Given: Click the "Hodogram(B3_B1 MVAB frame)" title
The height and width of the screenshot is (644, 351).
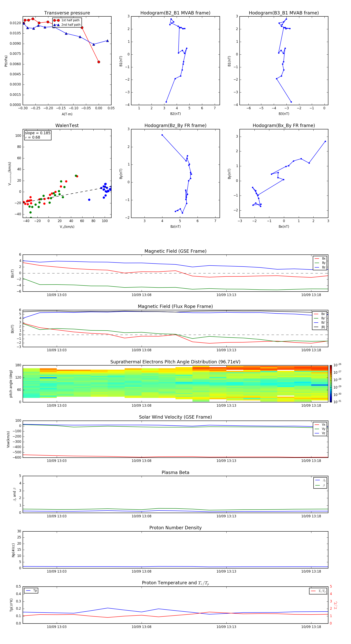Looking at the screenshot, I should click(x=284, y=13).
